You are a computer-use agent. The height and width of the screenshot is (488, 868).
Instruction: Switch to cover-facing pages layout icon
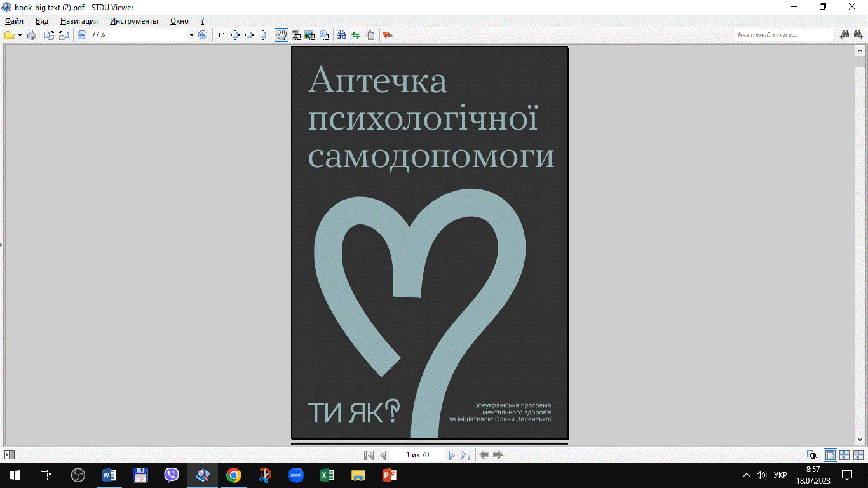[x=858, y=455]
